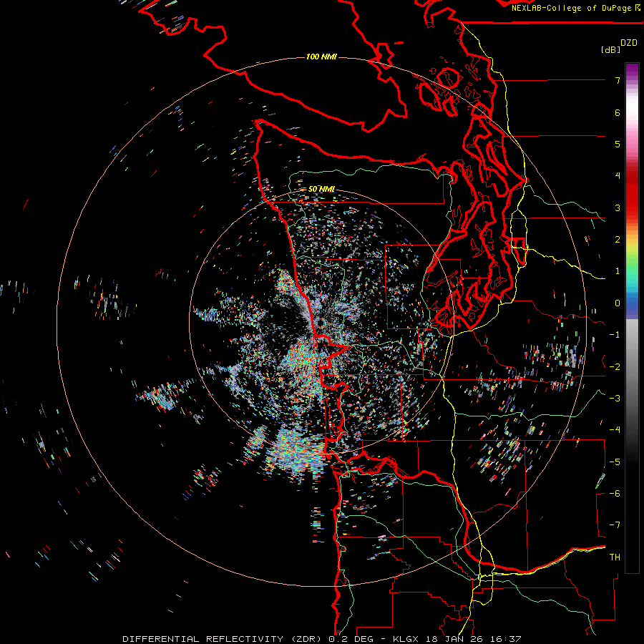The height and width of the screenshot is (644, 644).
Task: Click the 0 dB scale value
Action: tap(618, 303)
